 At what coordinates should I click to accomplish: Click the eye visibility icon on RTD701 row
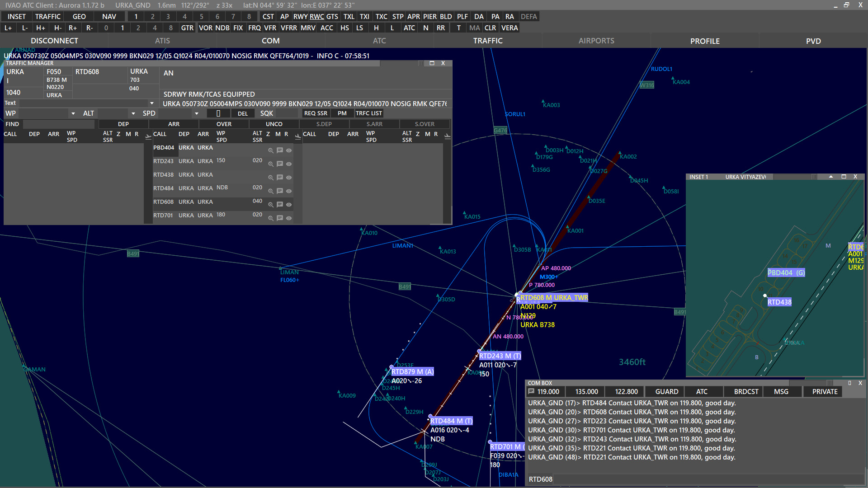(289, 217)
